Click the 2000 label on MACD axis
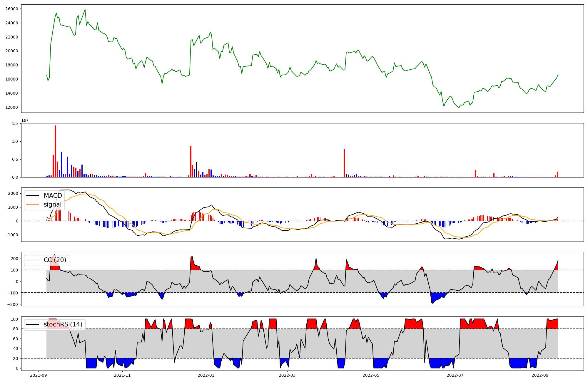The image size is (588, 382). click(13, 193)
